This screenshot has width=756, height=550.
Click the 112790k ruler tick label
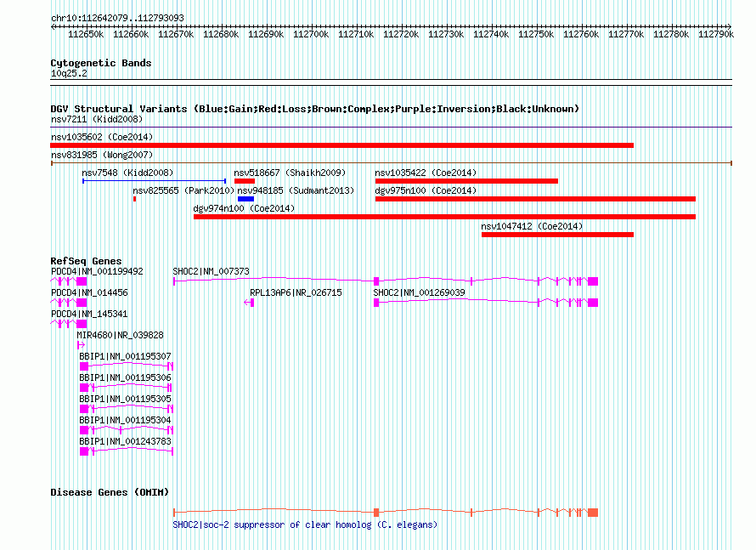point(716,34)
